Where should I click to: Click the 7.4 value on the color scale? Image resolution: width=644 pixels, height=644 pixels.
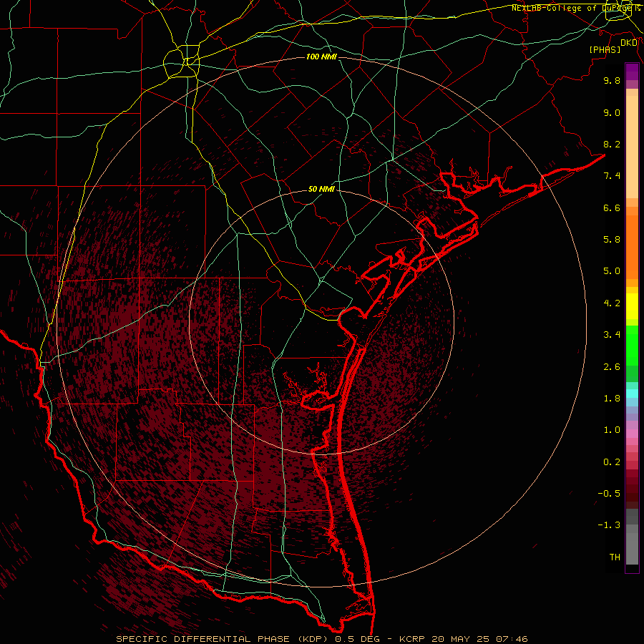pos(612,176)
